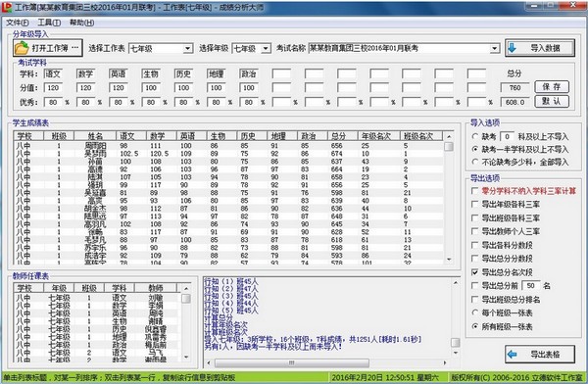
Task: Click right arrow of log horizontal scrollbar
Action: (445, 363)
